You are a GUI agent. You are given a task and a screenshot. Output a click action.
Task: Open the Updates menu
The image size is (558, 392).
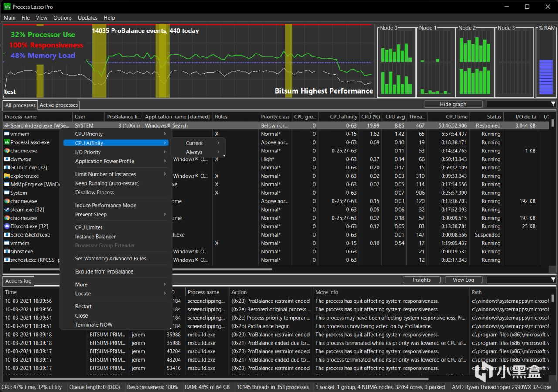pos(88,18)
